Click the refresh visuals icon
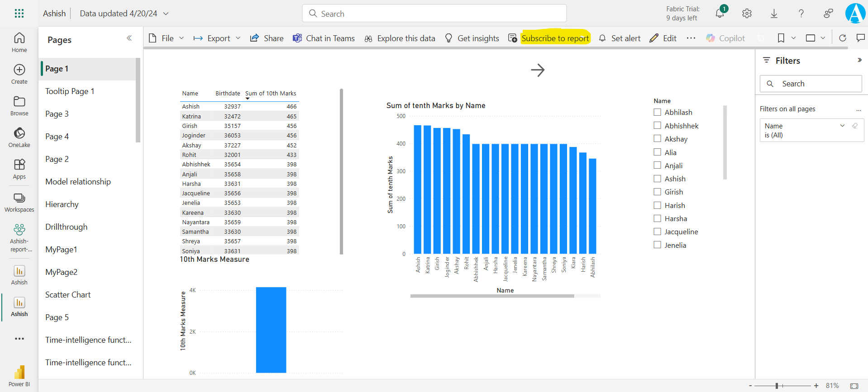This screenshot has width=868, height=392. tap(842, 38)
